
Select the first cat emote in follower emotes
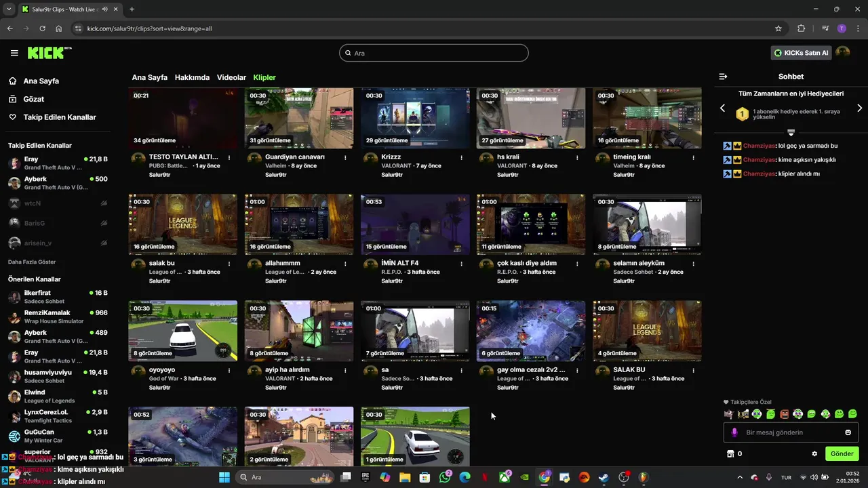pos(729,414)
